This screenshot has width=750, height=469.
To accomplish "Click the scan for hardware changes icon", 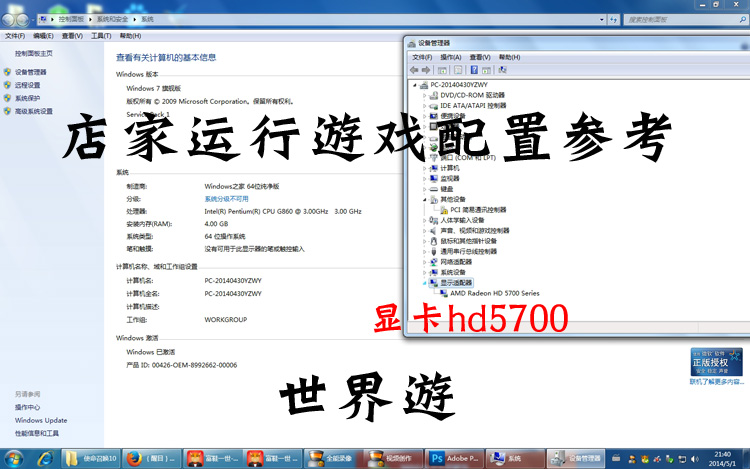I will [502, 70].
